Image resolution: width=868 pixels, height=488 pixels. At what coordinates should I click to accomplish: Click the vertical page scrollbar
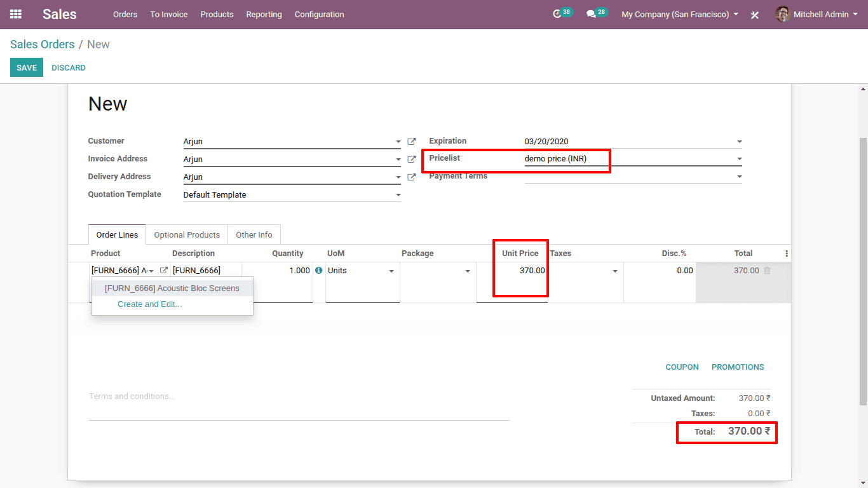(863, 271)
